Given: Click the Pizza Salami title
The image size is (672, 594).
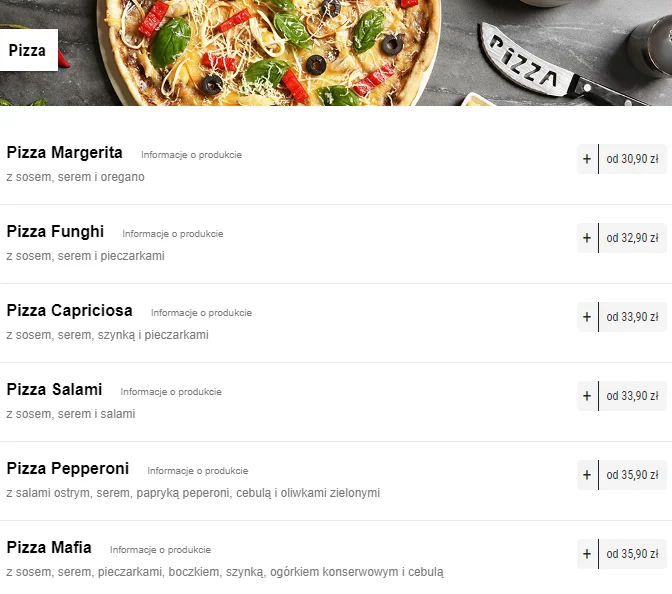Looking at the screenshot, I should (x=54, y=390).
